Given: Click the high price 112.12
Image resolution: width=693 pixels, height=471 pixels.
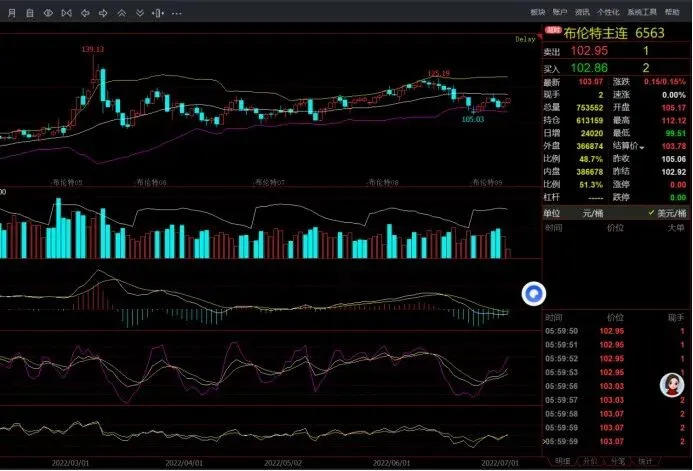Looking at the screenshot, I should tap(674, 120).
